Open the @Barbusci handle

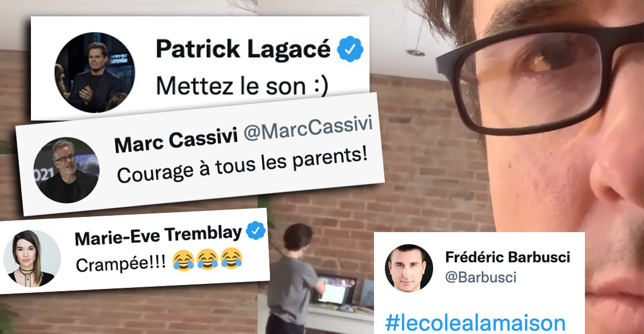pos(480,278)
